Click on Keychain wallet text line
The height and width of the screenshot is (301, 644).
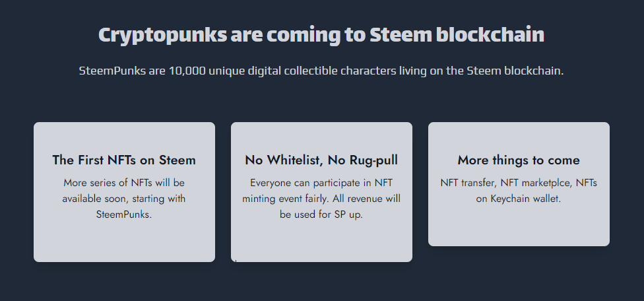(x=519, y=199)
